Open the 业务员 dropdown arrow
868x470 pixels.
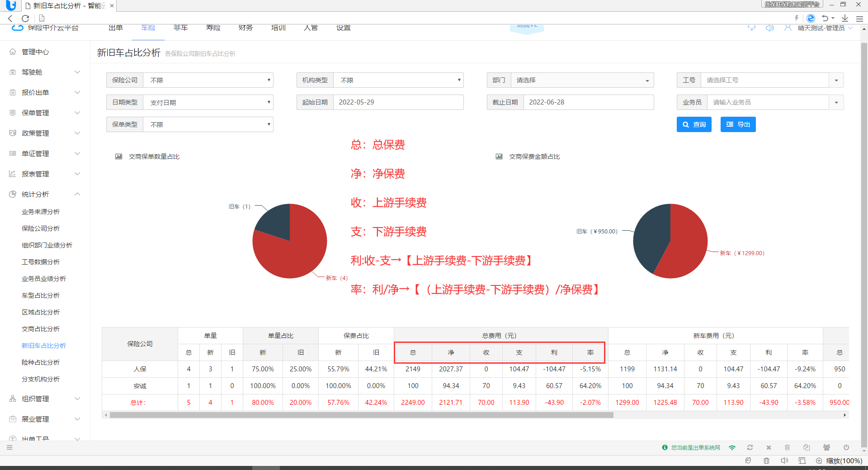coord(836,102)
